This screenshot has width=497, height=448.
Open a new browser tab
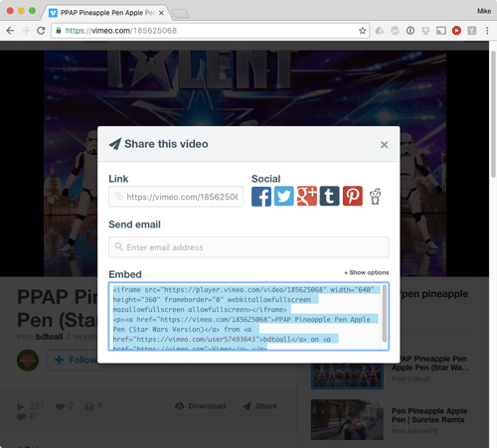point(180,14)
